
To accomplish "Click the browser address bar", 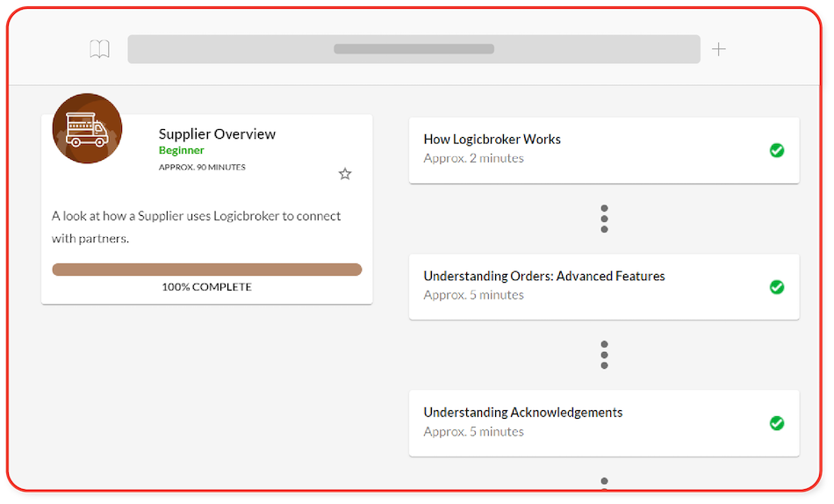I will (x=413, y=49).
